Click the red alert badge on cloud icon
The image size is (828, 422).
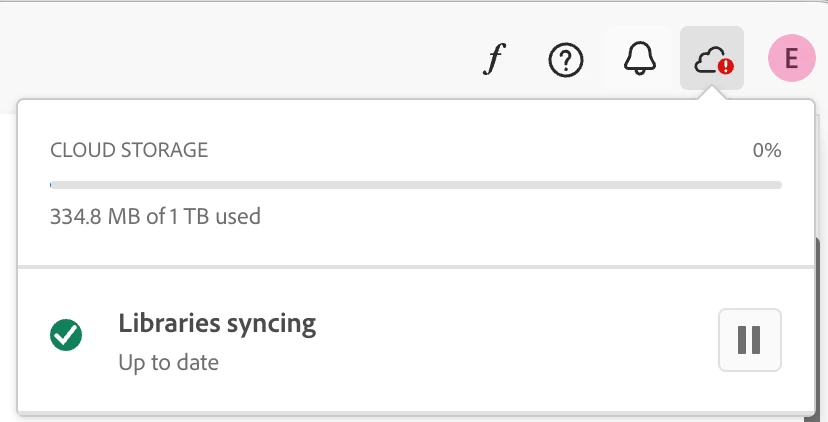(x=726, y=67)
